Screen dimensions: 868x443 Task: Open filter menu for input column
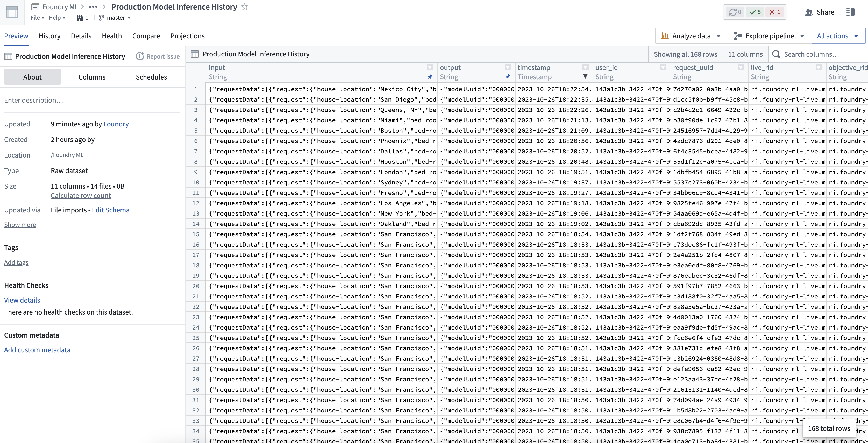(x=430, y=67)
